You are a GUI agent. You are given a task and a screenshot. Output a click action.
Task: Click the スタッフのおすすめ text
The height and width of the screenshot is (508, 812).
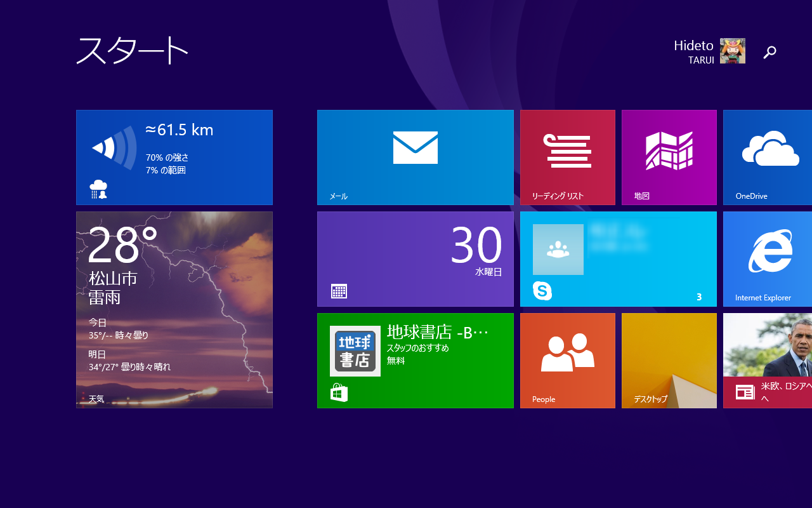418,348
